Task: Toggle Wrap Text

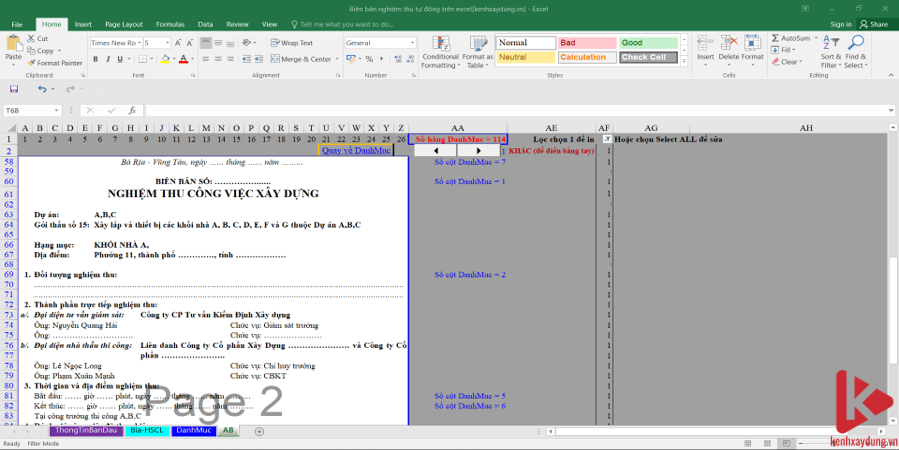Action: click(291, 43)
